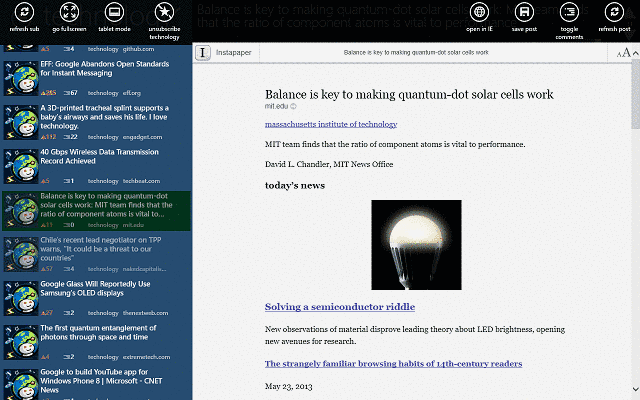Screen dimensions: 640x400
Task: Toggle comments view
Action: pyautogui.click(x=569, y=12)
